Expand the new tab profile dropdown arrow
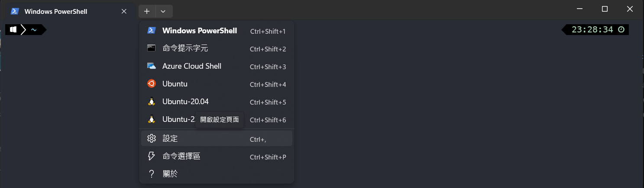This screenshot has height=188, width=644. tap(163, 11)
